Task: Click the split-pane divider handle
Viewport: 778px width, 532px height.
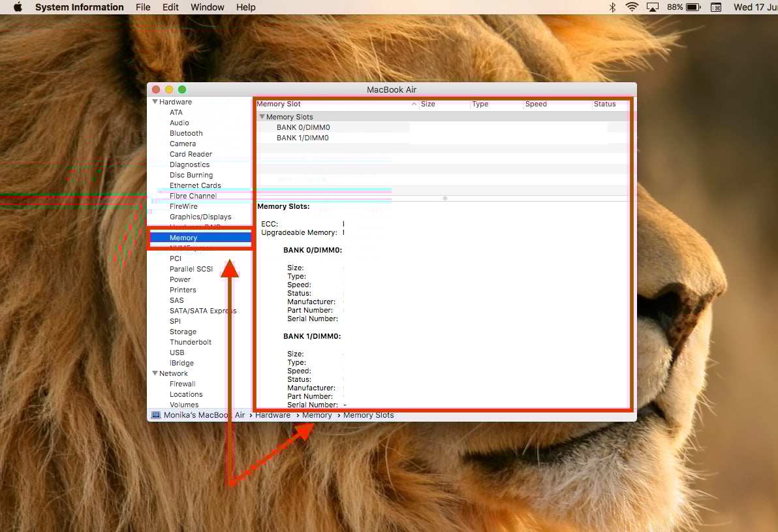Action: (445, 198)
